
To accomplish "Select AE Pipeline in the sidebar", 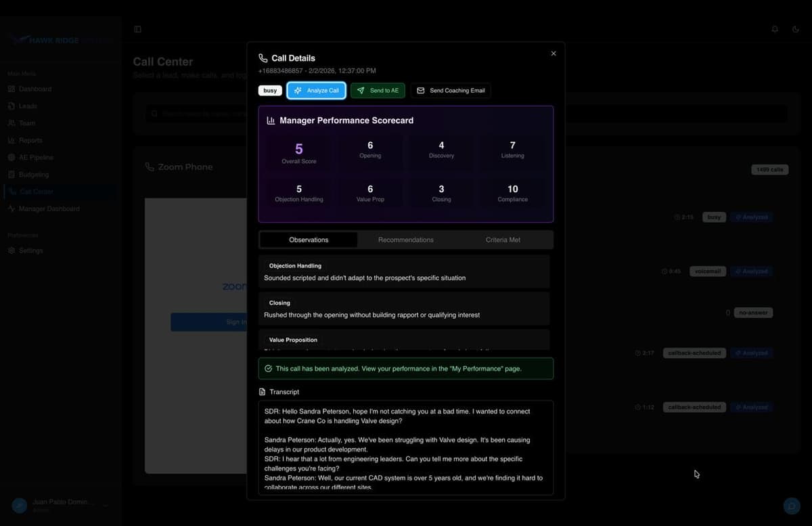I will pos(12,157).
